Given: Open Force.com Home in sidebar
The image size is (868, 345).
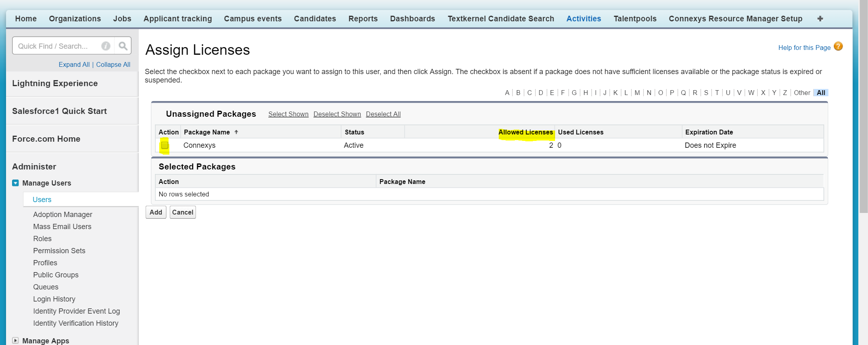Looking at the screenshot, I should point(46,139).
